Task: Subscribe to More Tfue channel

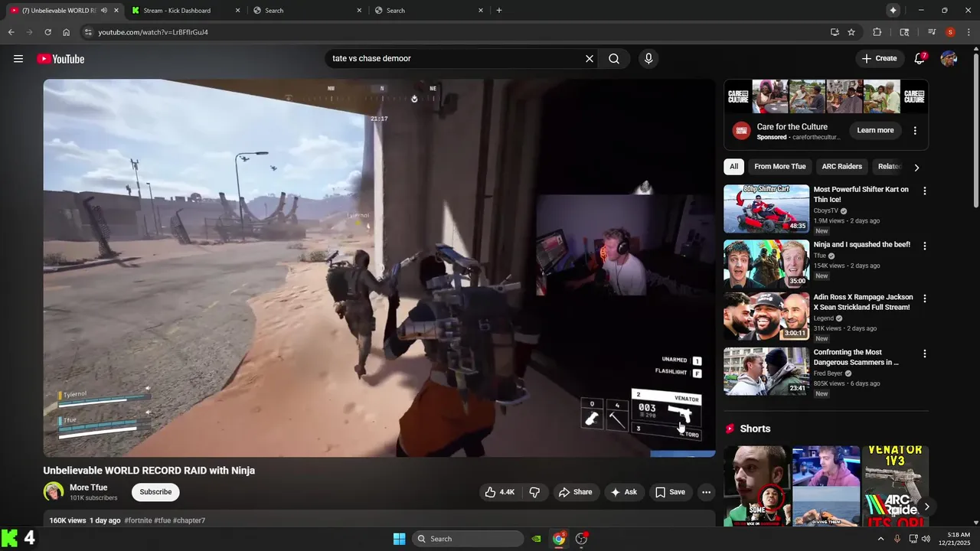Action: coord(155,492)
